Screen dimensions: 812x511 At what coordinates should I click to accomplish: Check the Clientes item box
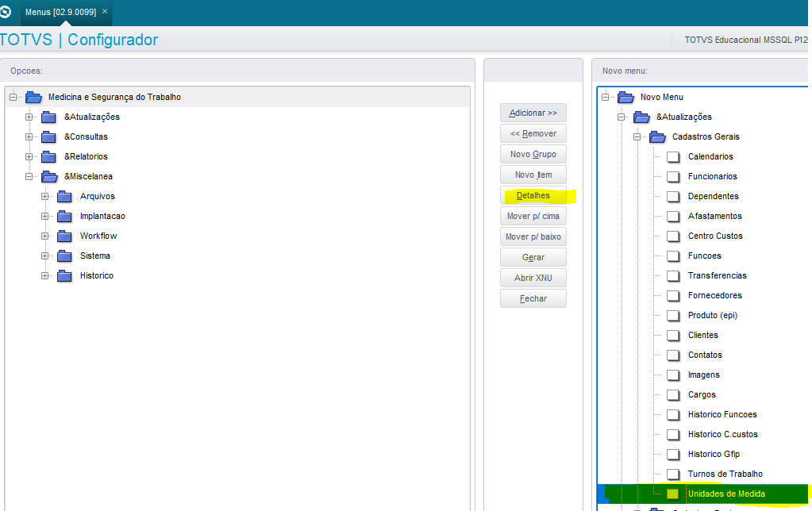673,336
